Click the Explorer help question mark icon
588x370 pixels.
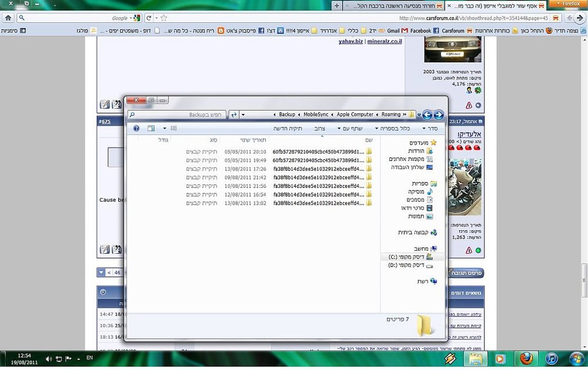tap(136, 129)
